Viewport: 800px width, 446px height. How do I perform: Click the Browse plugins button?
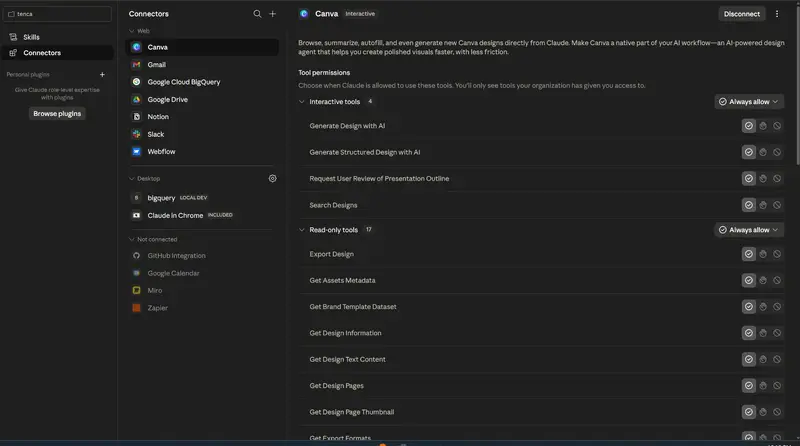pos(57,113)
